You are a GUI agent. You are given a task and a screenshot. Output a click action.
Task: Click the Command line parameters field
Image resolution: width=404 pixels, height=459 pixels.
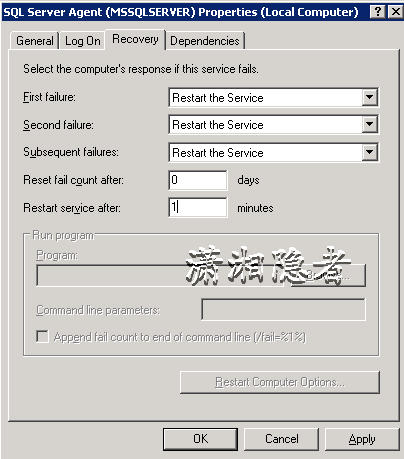point(283,310)
